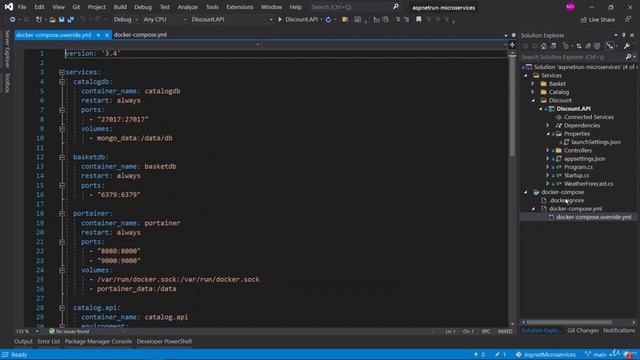Switch to the Git Changes tab
640x360 pixels.
pos(582,331)
